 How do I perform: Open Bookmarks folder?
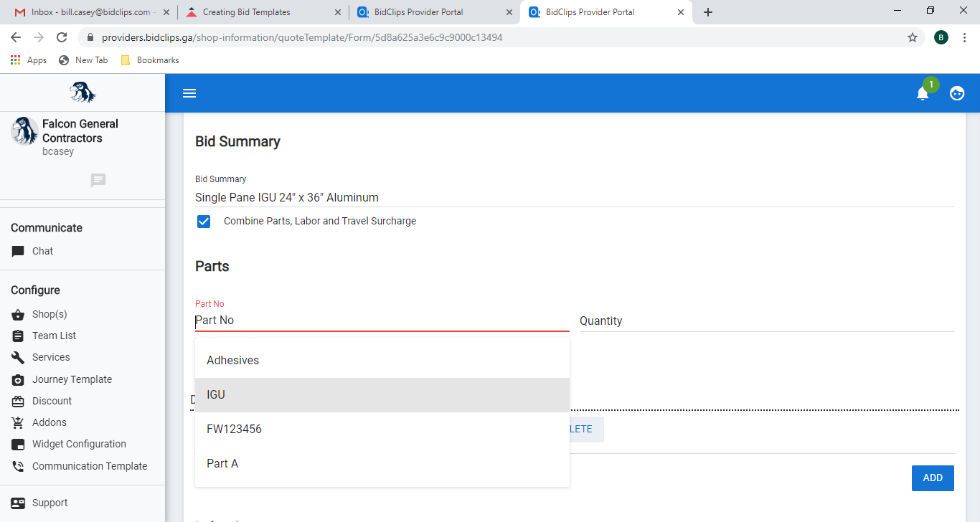click(150, 60)
